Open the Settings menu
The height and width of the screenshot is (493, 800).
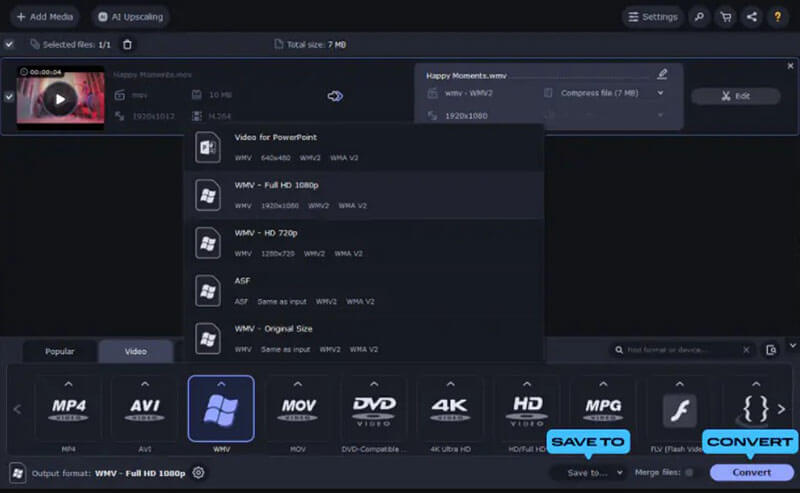(653, 17)
